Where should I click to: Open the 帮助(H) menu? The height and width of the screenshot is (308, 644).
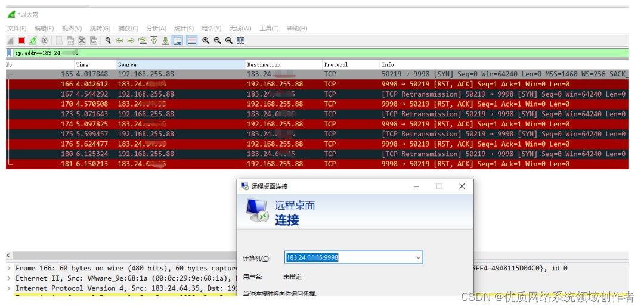[297, 29]
